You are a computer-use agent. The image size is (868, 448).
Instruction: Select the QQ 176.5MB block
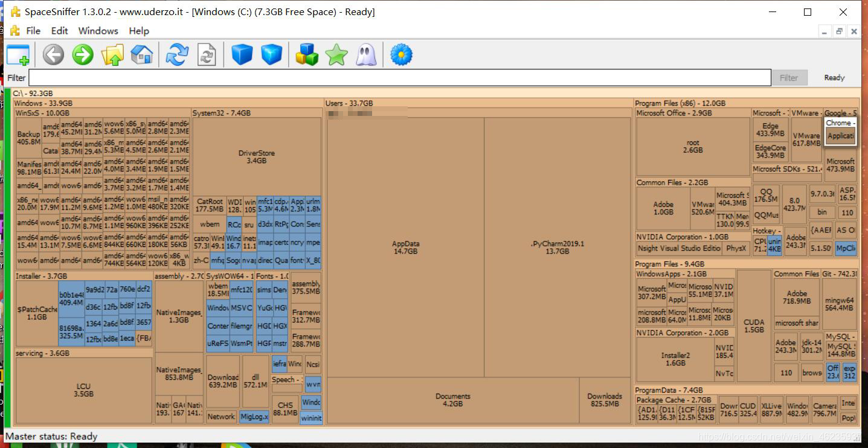point(766,196)
